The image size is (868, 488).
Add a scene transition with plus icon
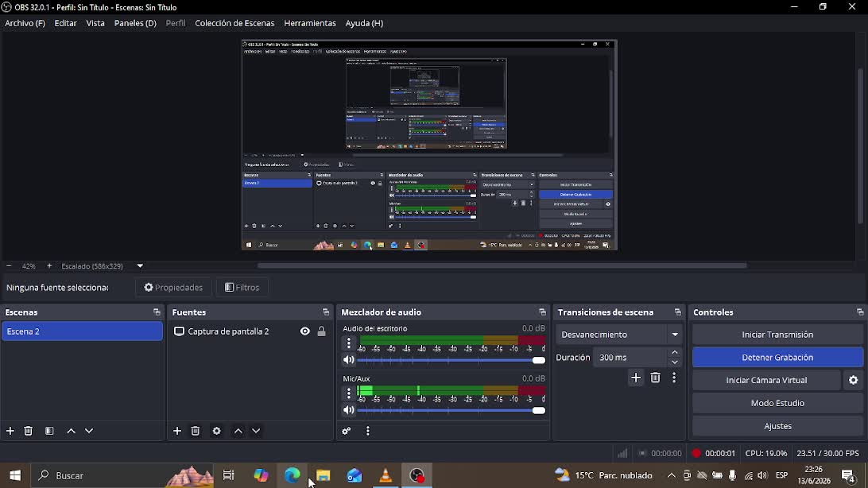(x=636, y=378)
